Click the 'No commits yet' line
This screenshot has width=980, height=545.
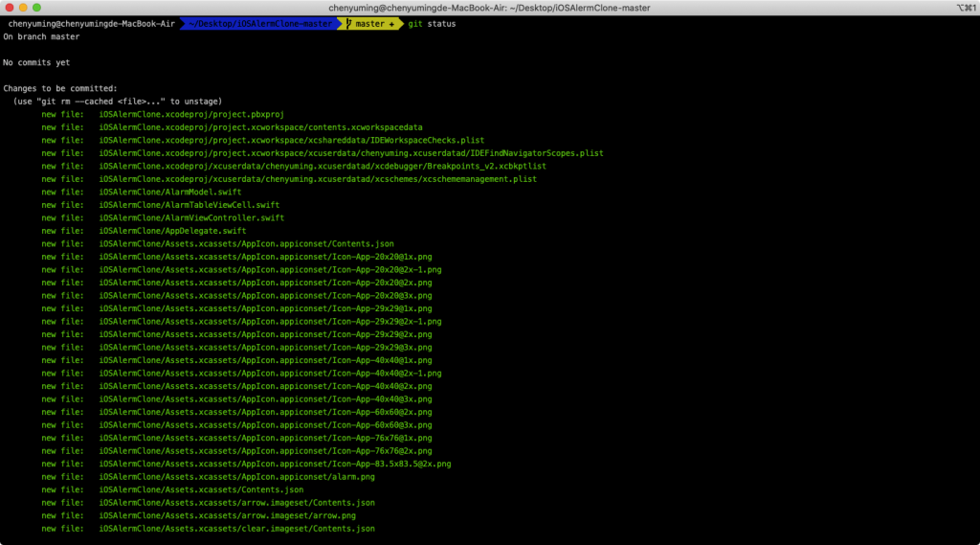tap(36, 62)
